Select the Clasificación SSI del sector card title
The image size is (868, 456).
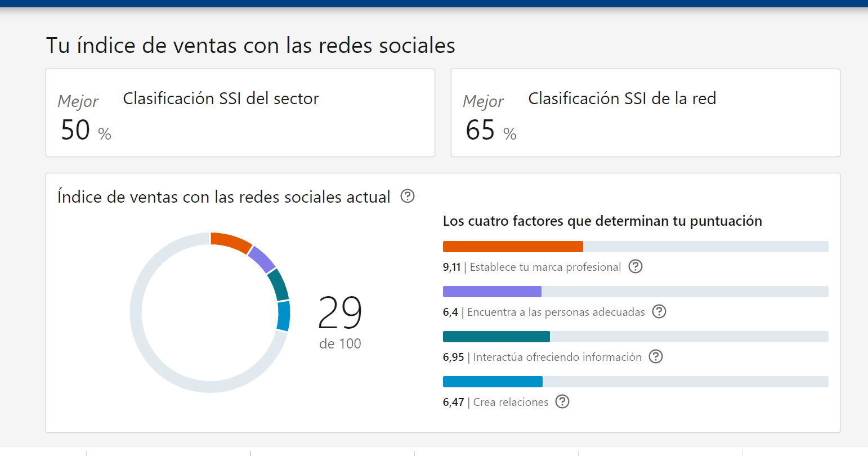pyautogui.click(x=221, y=99)
